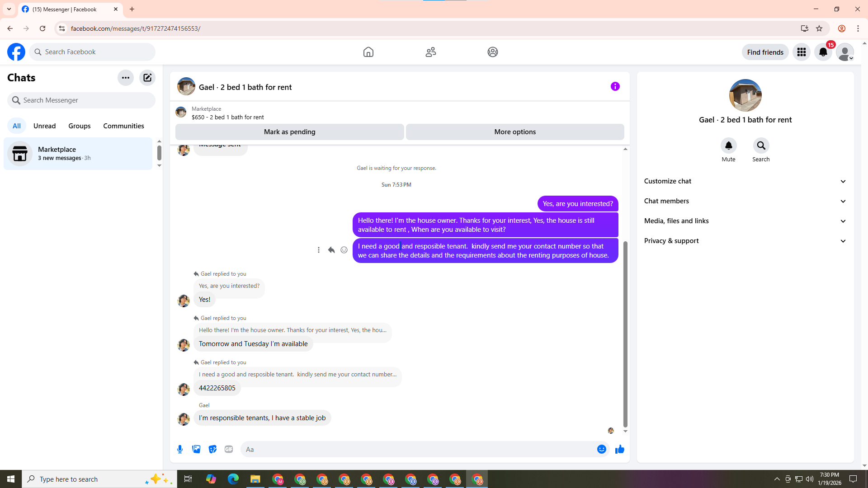
Task: Switch to the Communities tab
Action: click(123, 126)
